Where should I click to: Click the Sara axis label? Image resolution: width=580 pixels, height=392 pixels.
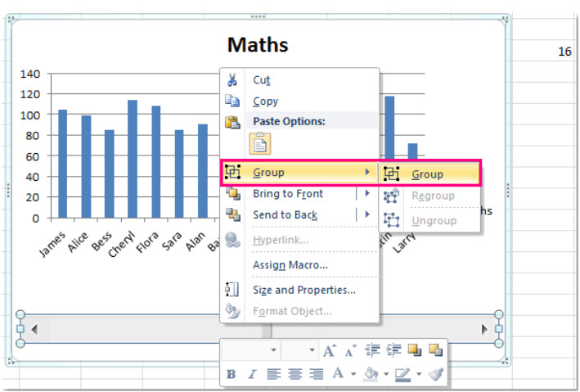click(x=172, y=241)
